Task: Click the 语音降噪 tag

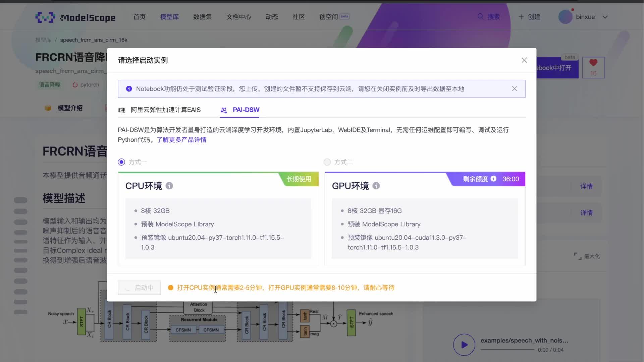Action: tap(50, 84)
